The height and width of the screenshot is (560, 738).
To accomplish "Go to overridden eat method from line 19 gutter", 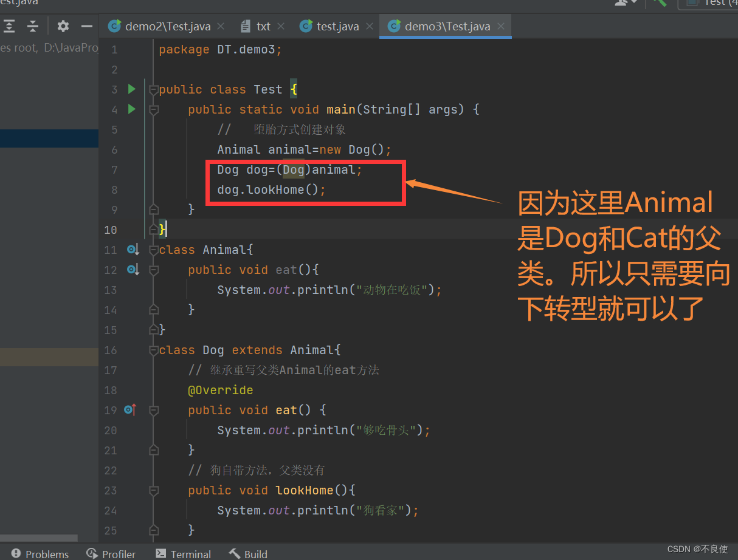I will click(x=130, y=410).
